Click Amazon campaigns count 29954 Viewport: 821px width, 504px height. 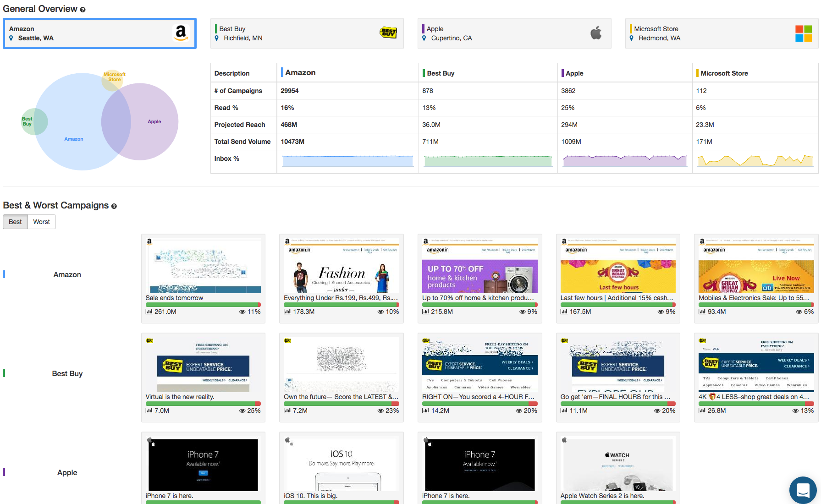tap(290, 91)
